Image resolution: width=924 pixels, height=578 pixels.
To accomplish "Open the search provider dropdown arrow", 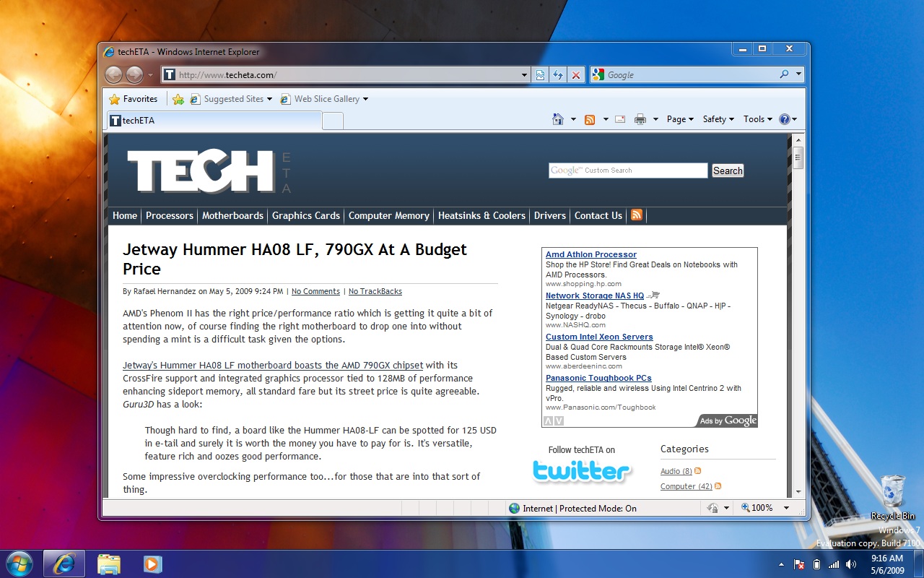I will click(798, 74).
